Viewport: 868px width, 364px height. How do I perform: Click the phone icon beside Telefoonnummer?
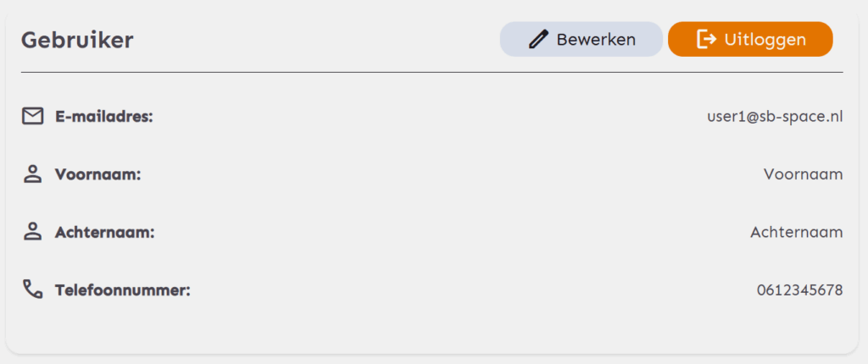pyautogui.click(x=33, y=290)
